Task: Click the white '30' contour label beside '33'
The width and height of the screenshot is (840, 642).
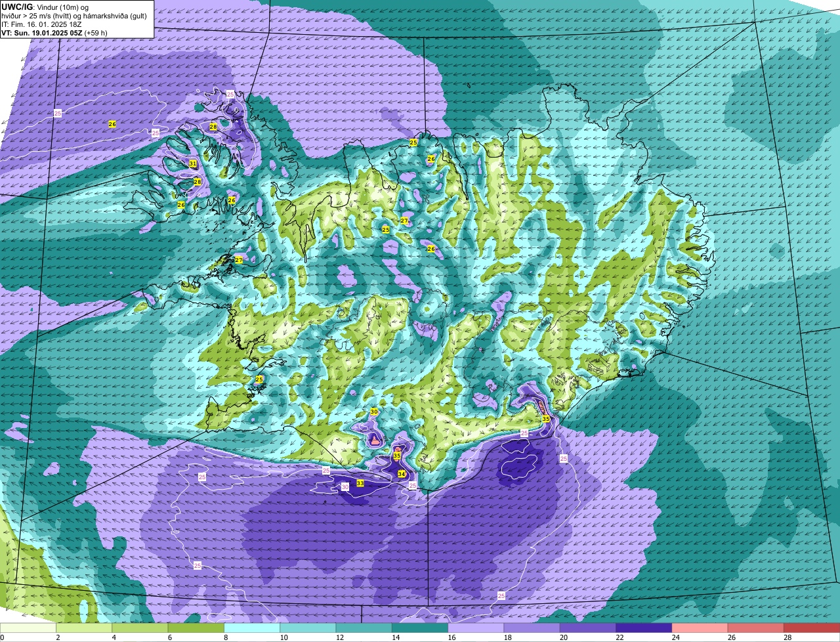Action: [345, 486]
